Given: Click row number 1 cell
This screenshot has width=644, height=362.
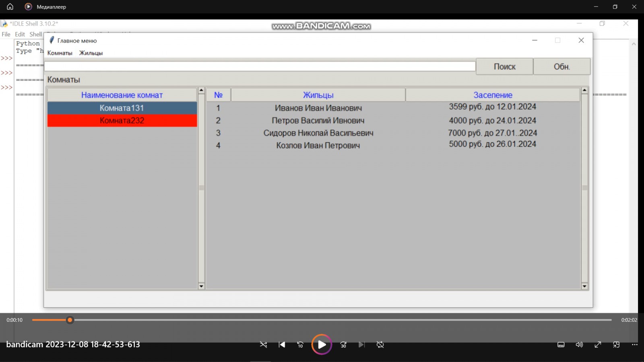Looking at the screenshot, I should (218, 108).
